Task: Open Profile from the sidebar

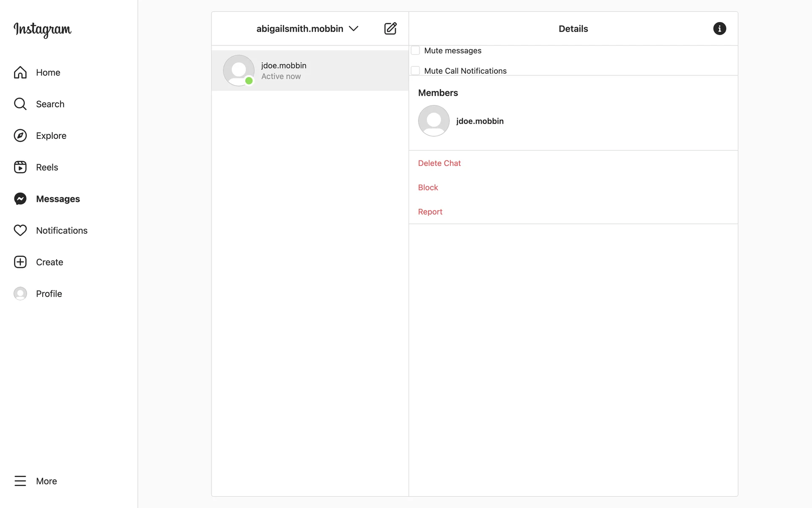Action: pos(49,294)
